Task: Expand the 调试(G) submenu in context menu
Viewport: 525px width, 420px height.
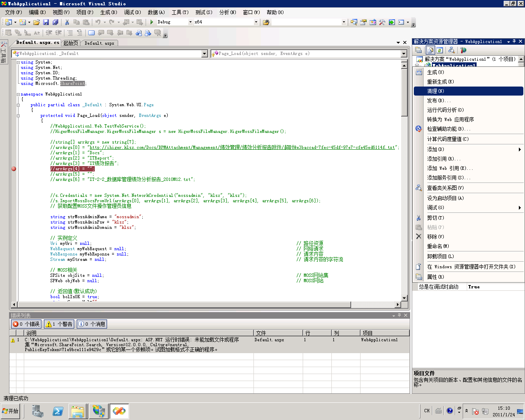Action: point(520,208)
